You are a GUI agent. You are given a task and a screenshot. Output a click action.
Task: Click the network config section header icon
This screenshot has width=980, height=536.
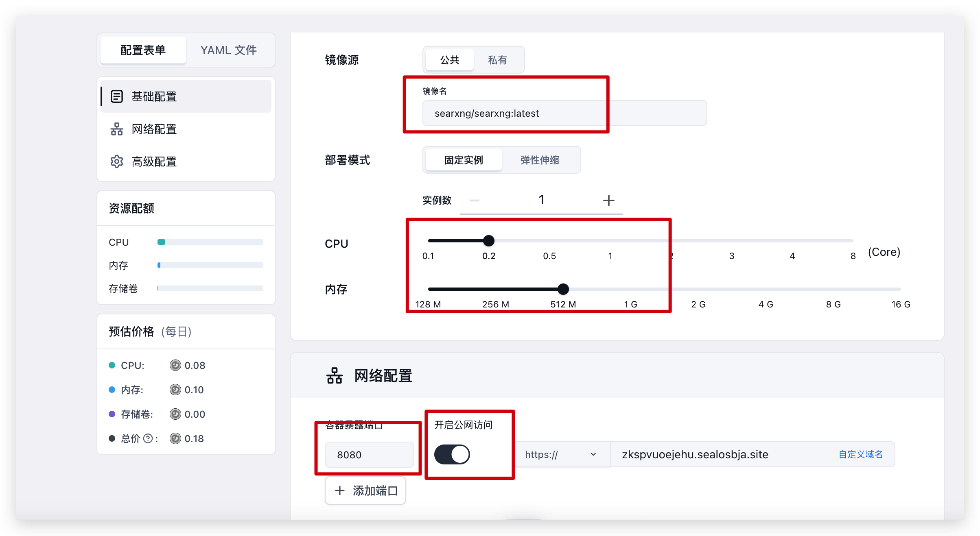[335, 375]
